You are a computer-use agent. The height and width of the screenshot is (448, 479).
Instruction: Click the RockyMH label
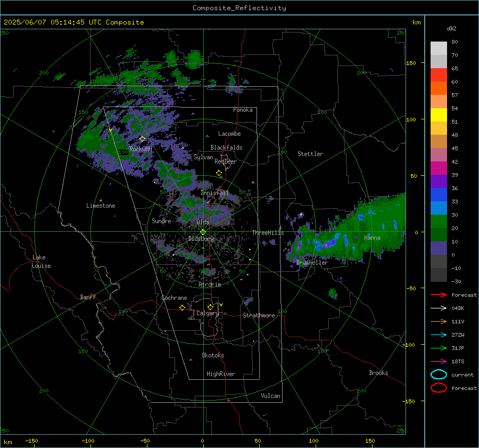click(x=141, y=149)
